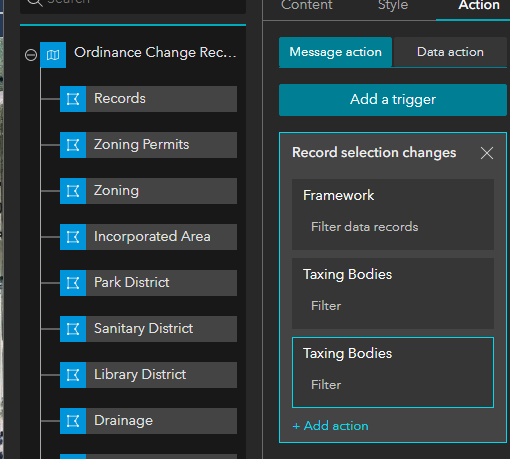Open the Data action tab
Screen dimensions: 510x459
pos(450,52)
